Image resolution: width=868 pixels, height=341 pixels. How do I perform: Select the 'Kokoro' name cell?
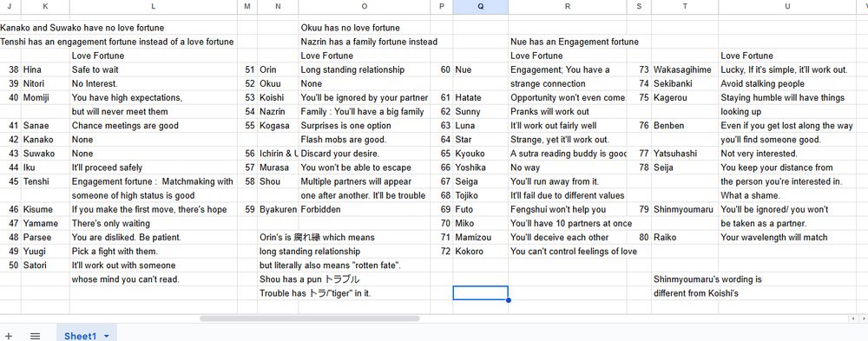click(480, 252)
